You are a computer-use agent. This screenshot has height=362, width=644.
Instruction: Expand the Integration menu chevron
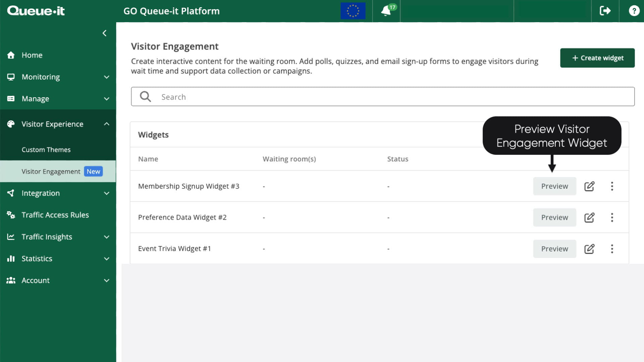107,193
